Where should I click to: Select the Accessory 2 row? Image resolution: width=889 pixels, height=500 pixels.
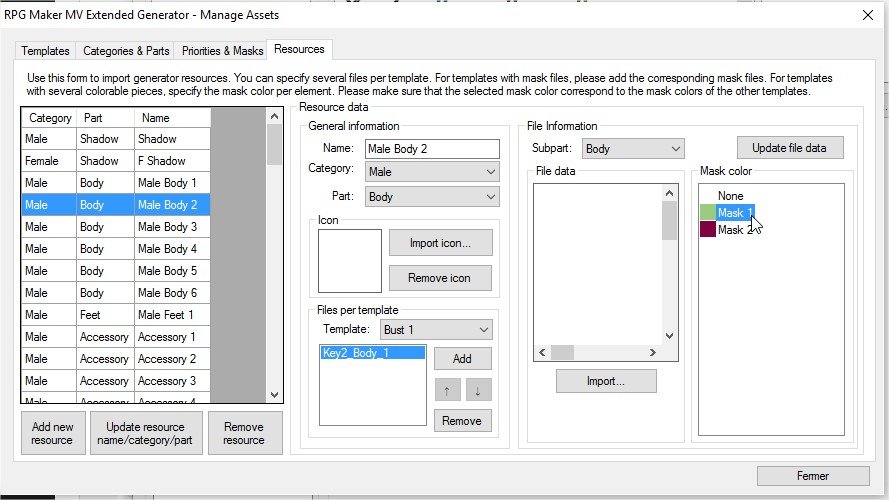pos(116,359)
